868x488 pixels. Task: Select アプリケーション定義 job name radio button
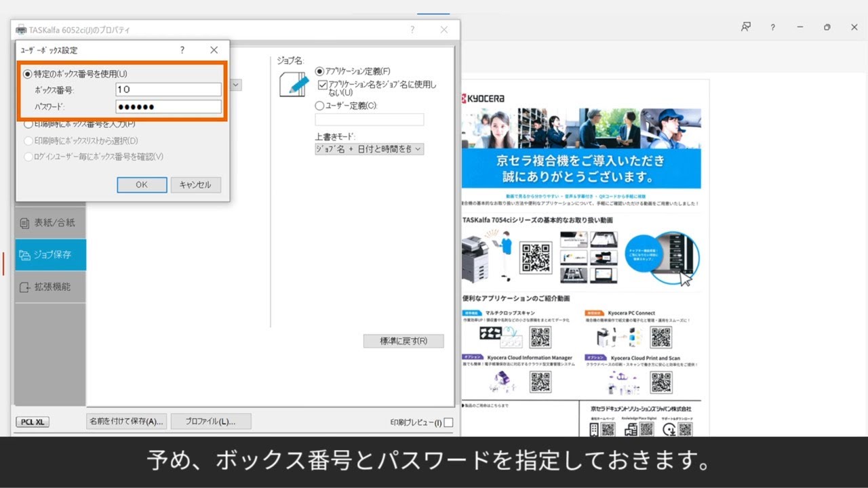pos(319,71)
